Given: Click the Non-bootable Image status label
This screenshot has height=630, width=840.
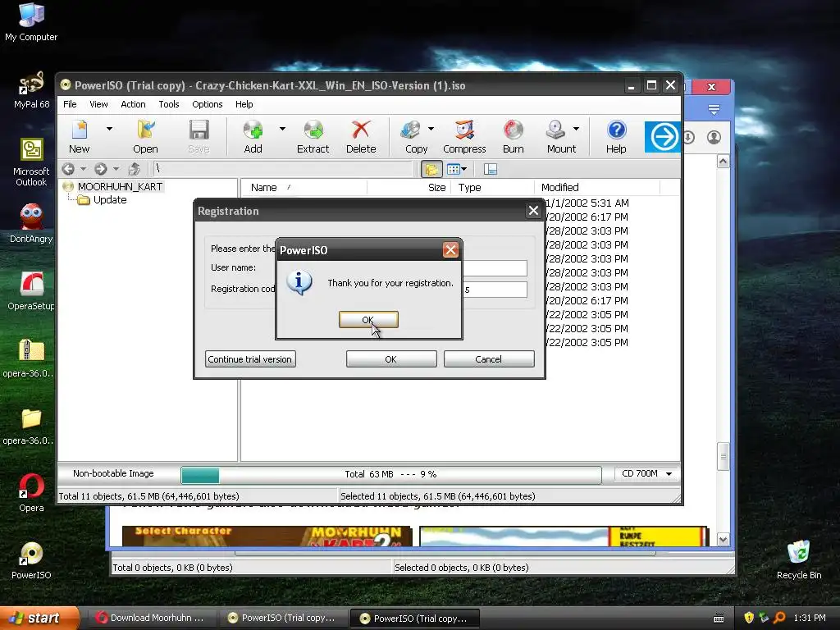Looking at the screenshot, I should [x=113, y=473].
